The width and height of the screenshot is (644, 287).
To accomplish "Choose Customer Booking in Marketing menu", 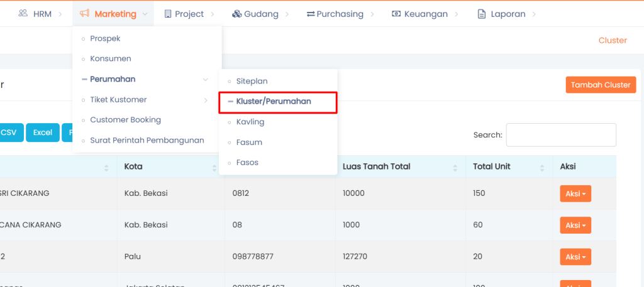I will pos(125,120).
